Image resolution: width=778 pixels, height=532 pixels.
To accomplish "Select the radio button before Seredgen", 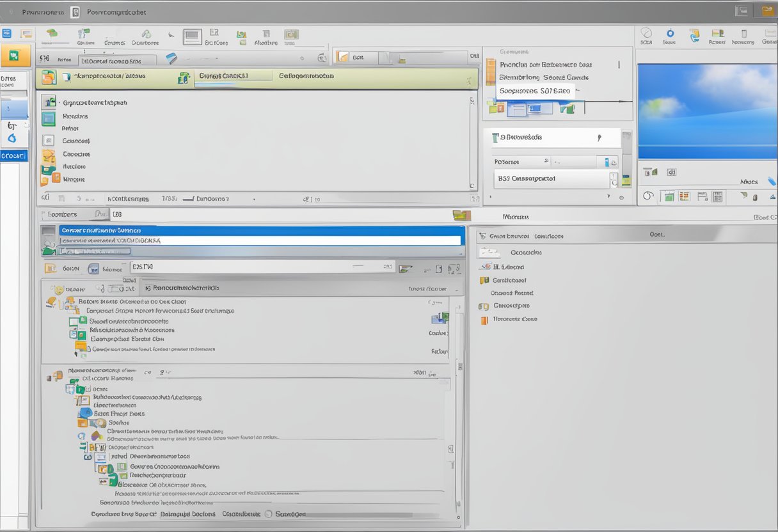I will click(x=269, y=513).
